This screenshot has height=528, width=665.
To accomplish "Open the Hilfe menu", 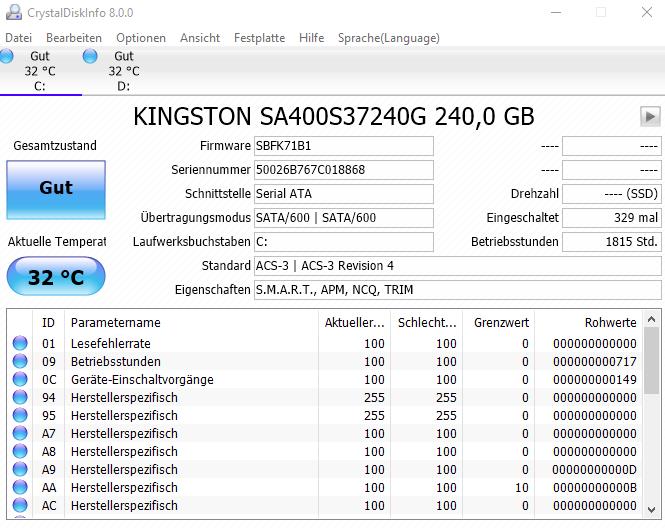I will [x=311, y=38].
